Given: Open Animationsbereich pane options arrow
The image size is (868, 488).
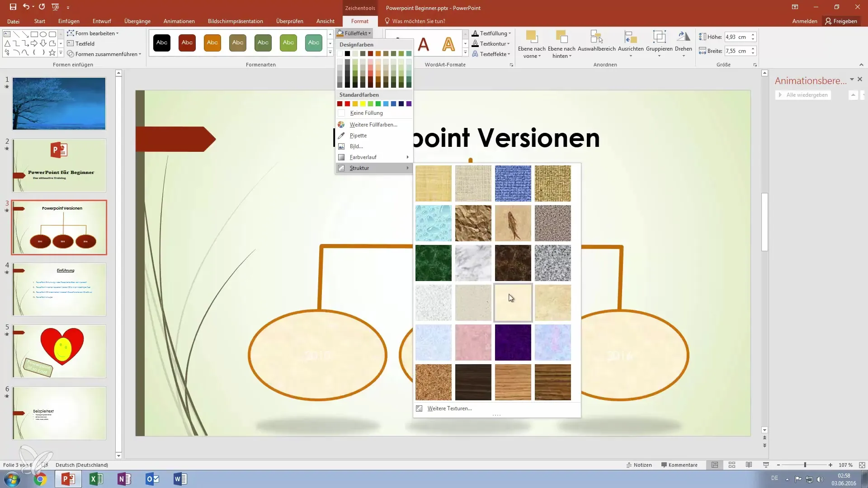Looking at the screenshot, I should [852, 80].
